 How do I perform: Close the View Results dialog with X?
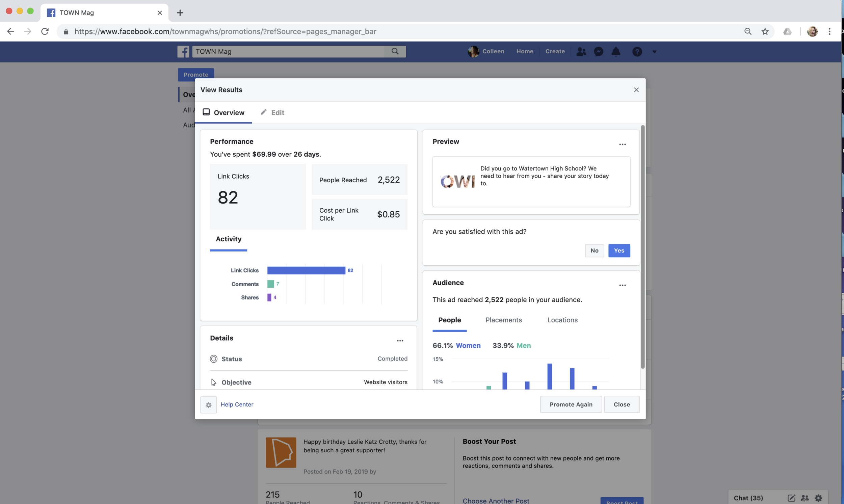[636, 90]
